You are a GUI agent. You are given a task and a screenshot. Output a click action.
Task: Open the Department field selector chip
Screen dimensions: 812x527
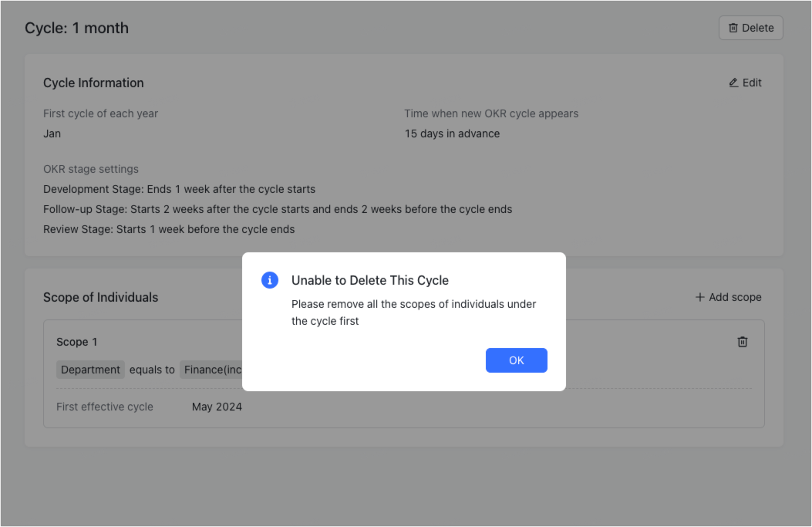(90, 370)
